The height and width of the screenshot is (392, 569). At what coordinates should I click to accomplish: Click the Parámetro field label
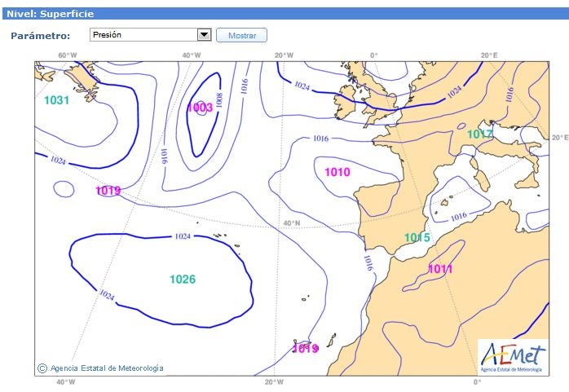click(40, 36)
